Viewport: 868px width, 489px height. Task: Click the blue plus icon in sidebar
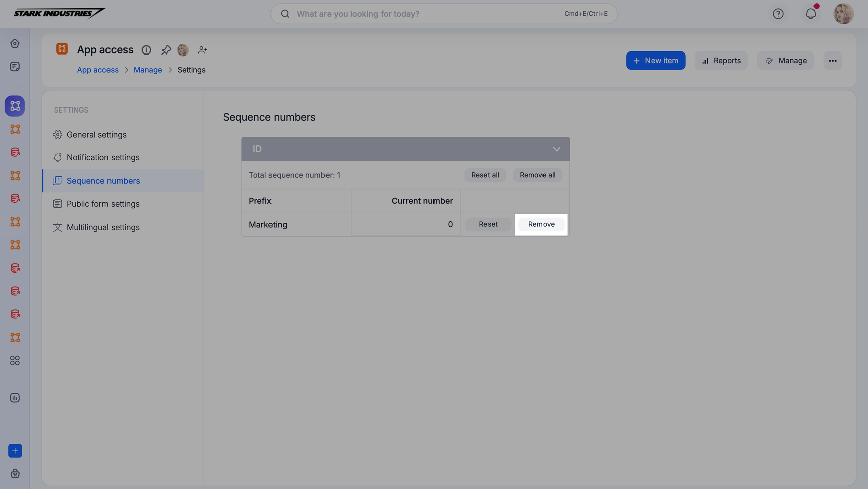coord(15,451)
